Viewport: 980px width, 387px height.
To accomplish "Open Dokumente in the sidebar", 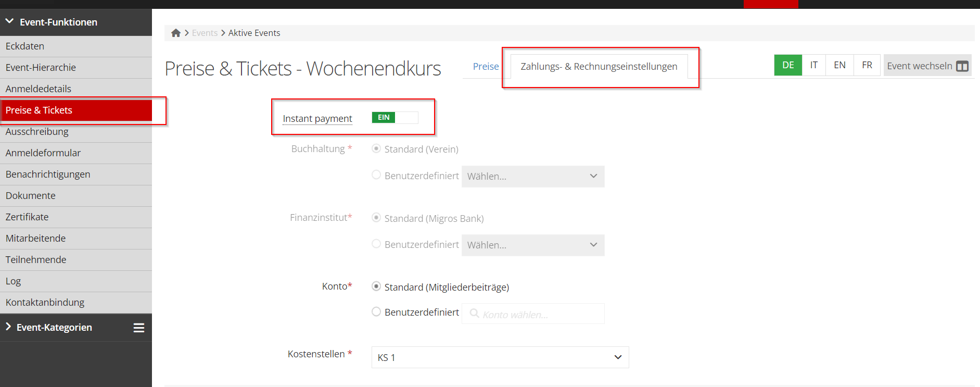I will click(76, 196).
